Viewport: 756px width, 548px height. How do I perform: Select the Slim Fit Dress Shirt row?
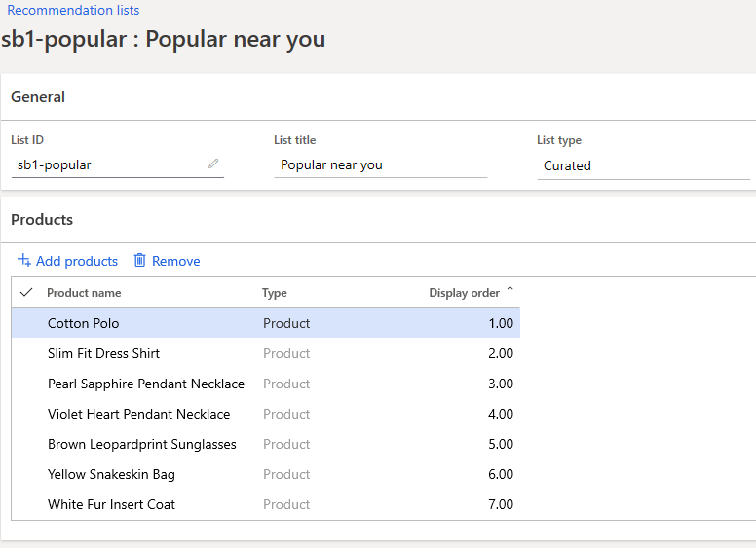pos(103,353)
